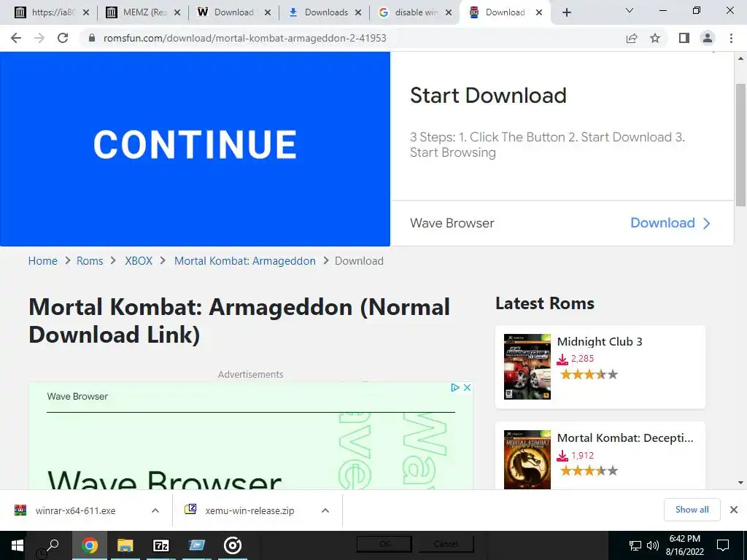This screenshot has width=747, height=560.
Task: Open the side panel icon
Action: tap(684, 38)
